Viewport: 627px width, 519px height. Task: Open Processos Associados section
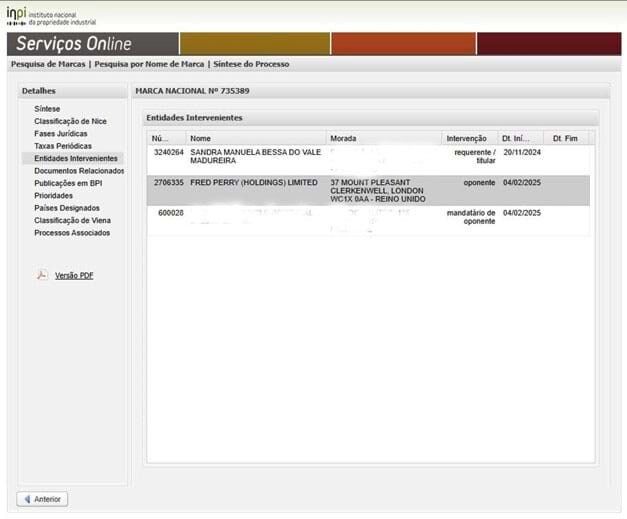point(72,233)
